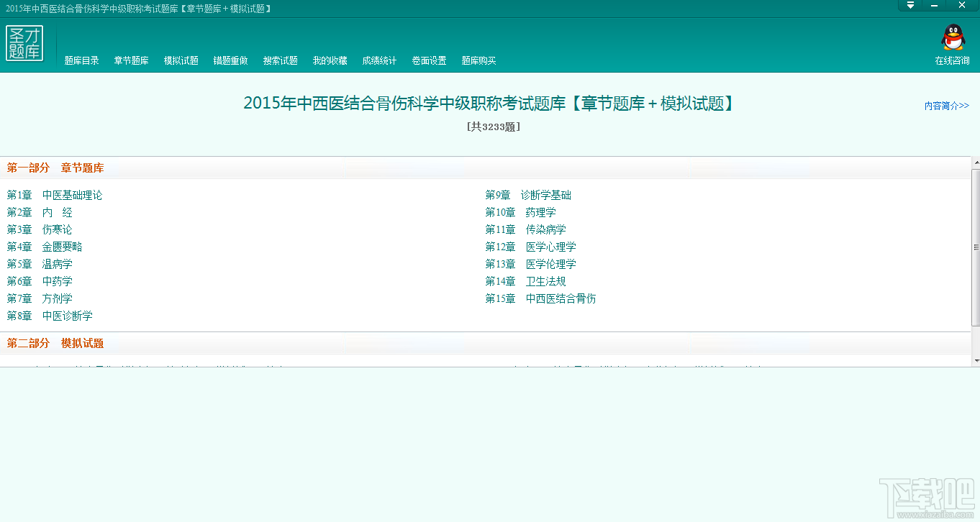Image resolution: width=980 pixels, height=522 pixels.
Task: Go to 错题重做 section
Action: [x=231, y=61]
